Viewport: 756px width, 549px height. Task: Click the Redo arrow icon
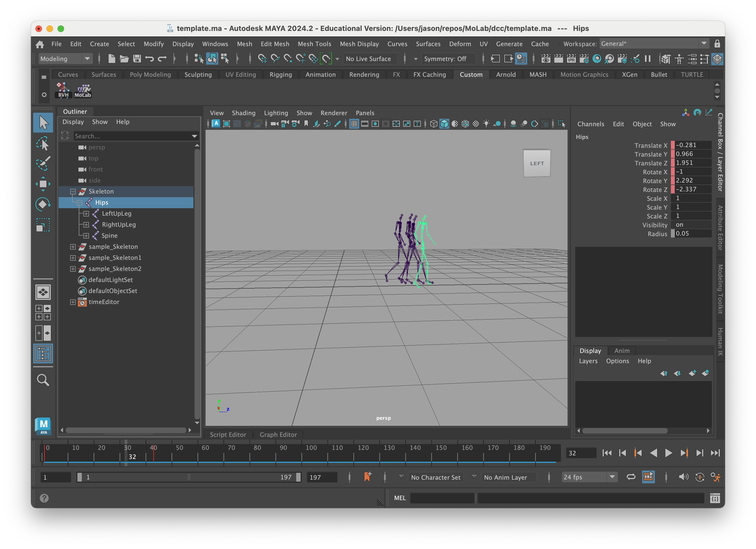coord(162,59)
